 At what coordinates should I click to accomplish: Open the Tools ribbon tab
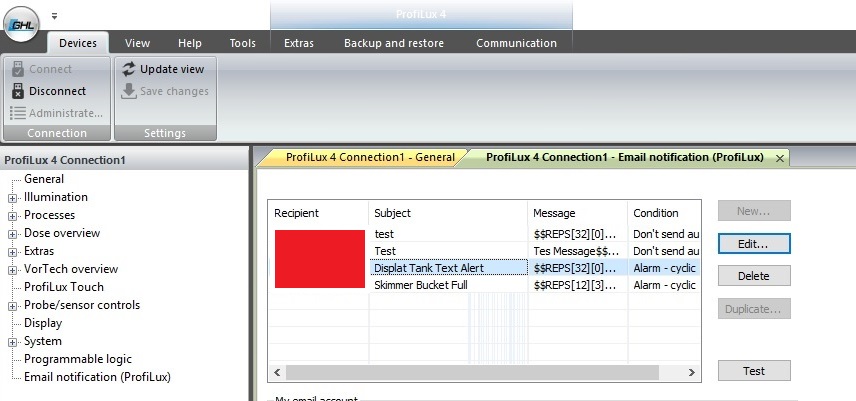(x=242, y=43)
